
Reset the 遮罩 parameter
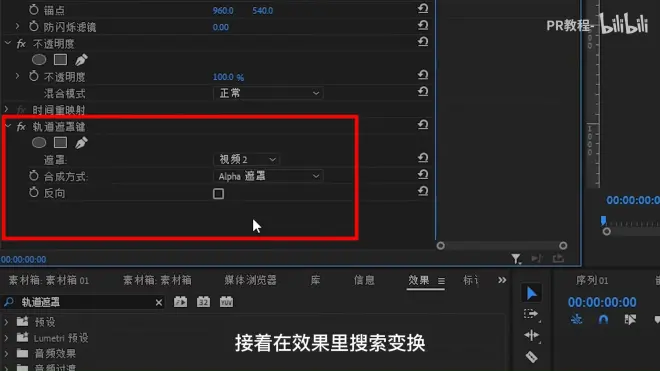coord(423,158)
